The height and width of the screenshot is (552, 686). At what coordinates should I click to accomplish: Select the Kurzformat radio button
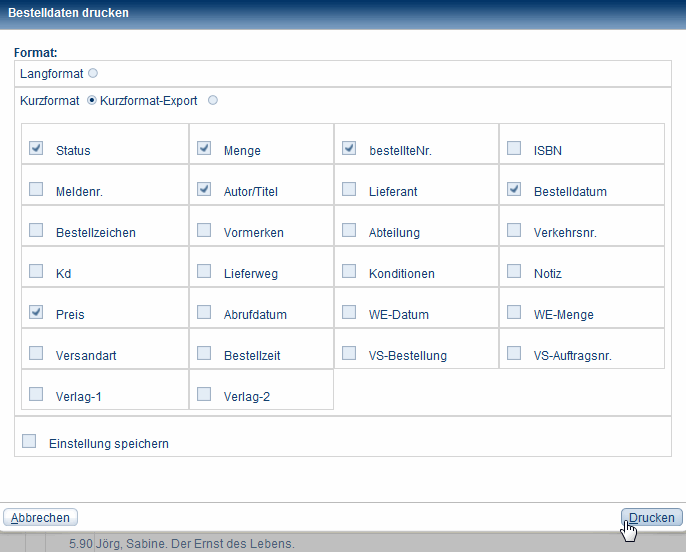(x=92, y=100)
